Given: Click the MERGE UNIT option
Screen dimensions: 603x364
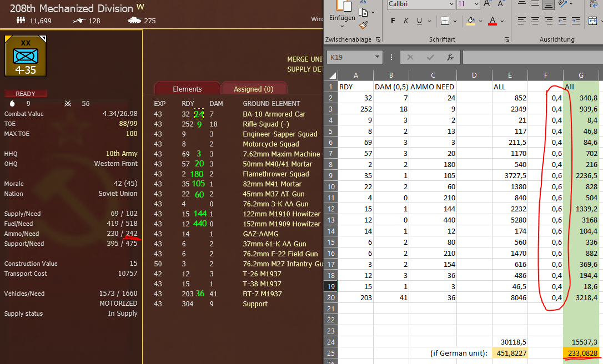Looking at the screenshot, I should click(305, 59).
